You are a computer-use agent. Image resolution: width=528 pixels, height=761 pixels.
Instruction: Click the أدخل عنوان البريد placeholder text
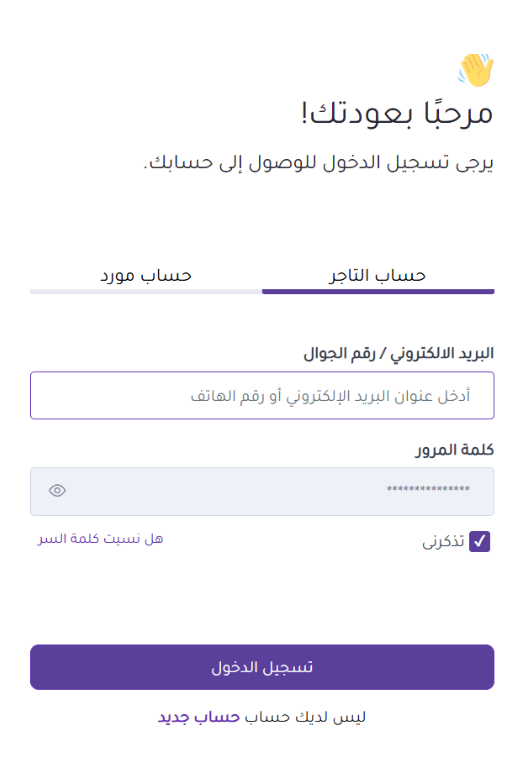tap(330, 396)
